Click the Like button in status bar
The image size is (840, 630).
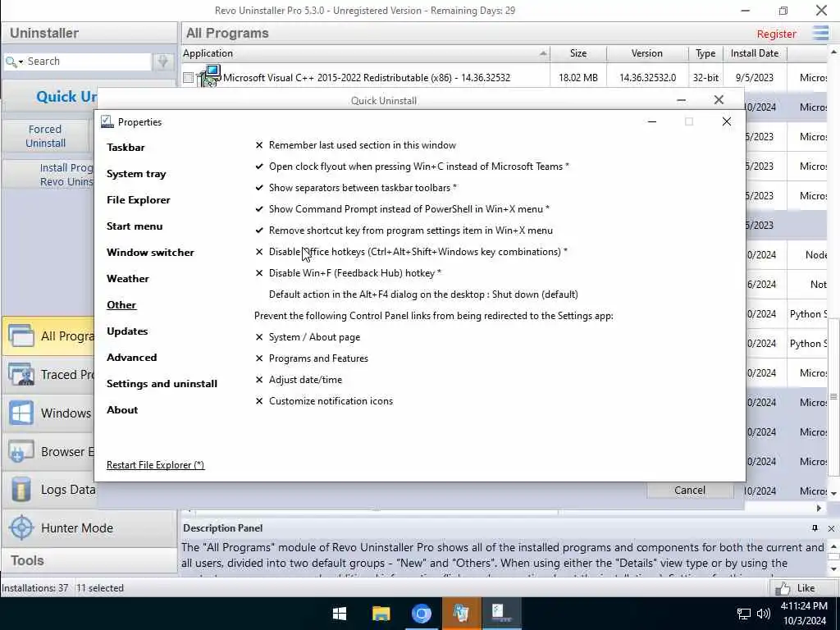pyautogui.click(x=804, y=588)
